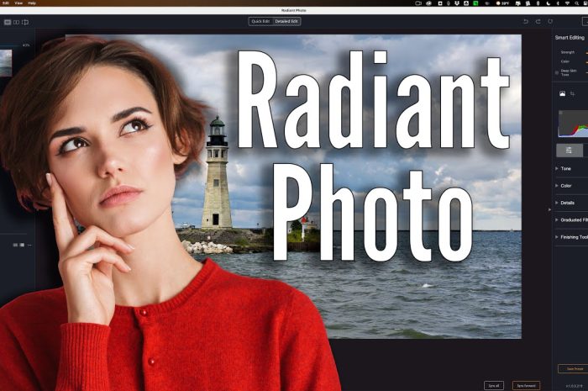Click the Do Not Disturb moon icon

pos(548,3)
